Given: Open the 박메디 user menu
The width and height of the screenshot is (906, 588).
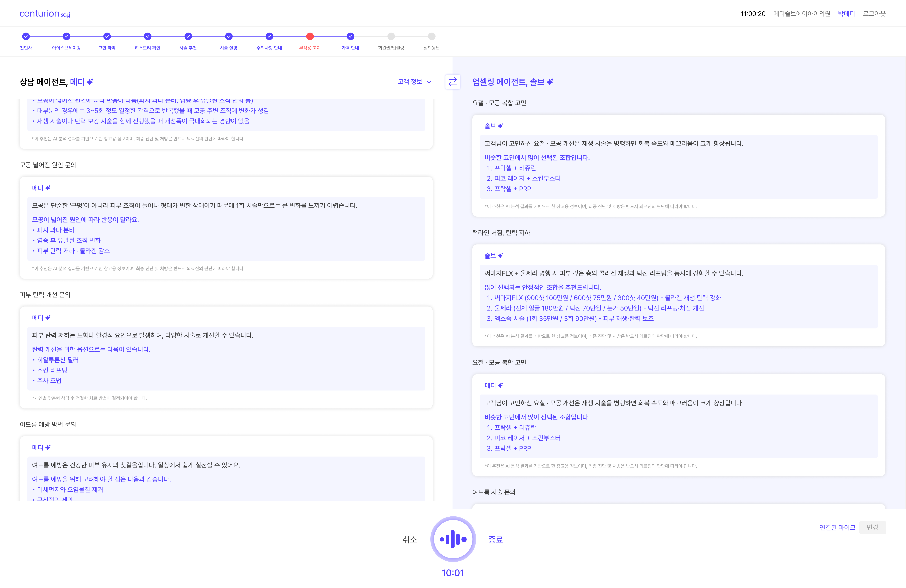Looking at the screenshot, I should [x=846, y=14].
